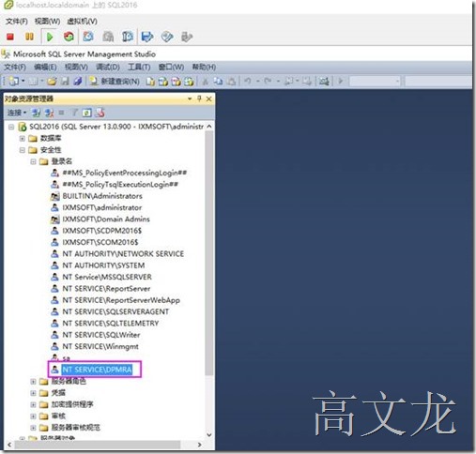Expand the 服务器审核规范 folder
This screenshot has height=454, width=476.
[x=33, y=428]
